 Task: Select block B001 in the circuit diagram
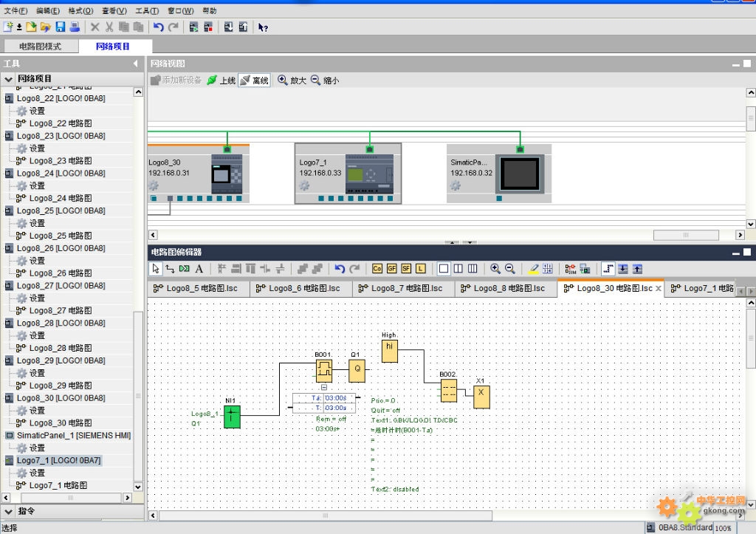pos(324,371)
